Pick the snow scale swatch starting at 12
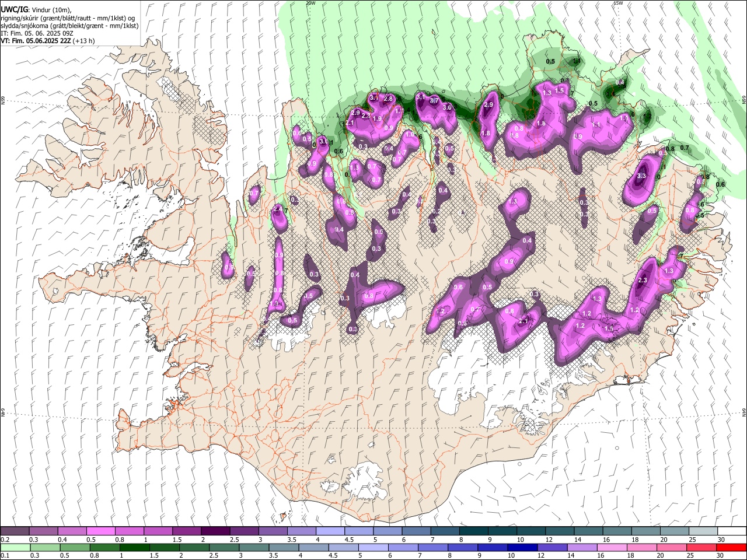Image resolution: width=747 pixels, height=560 pixels. point(559,531)
